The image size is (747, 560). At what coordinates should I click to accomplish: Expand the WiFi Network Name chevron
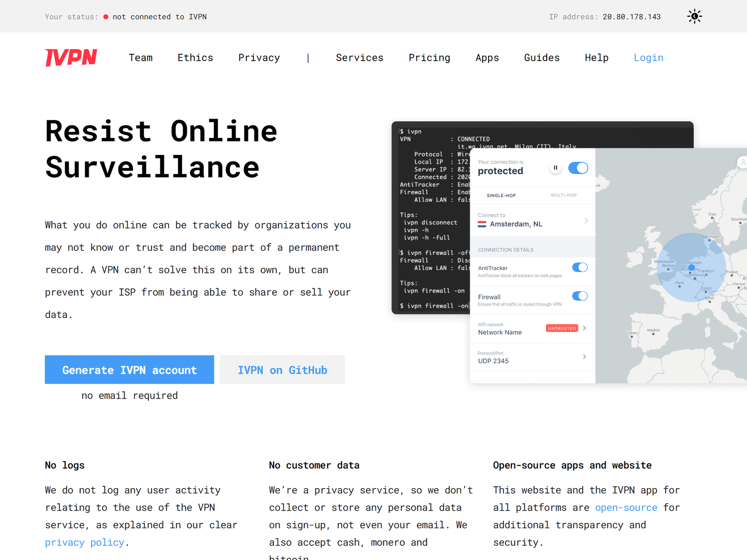[585, 328]
